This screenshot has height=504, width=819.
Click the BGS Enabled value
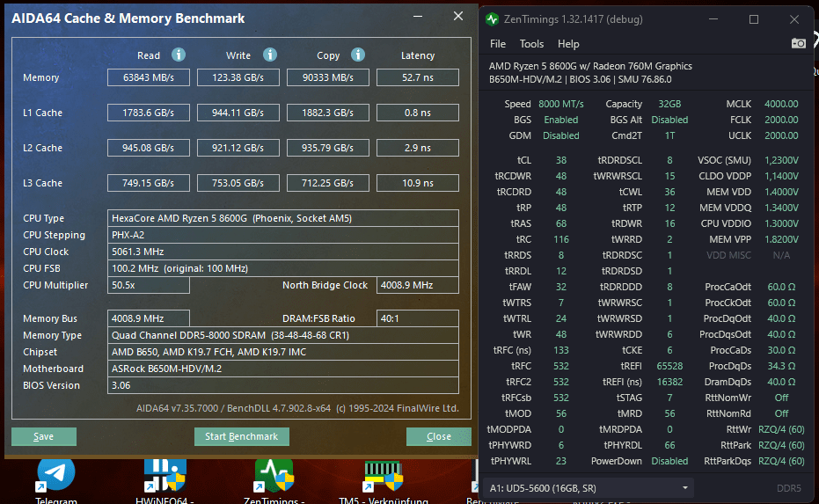[561, 120]
